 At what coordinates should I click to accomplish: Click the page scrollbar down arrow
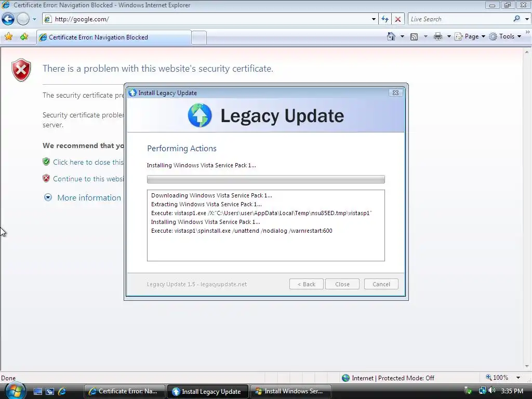click(x=527, y=366)
